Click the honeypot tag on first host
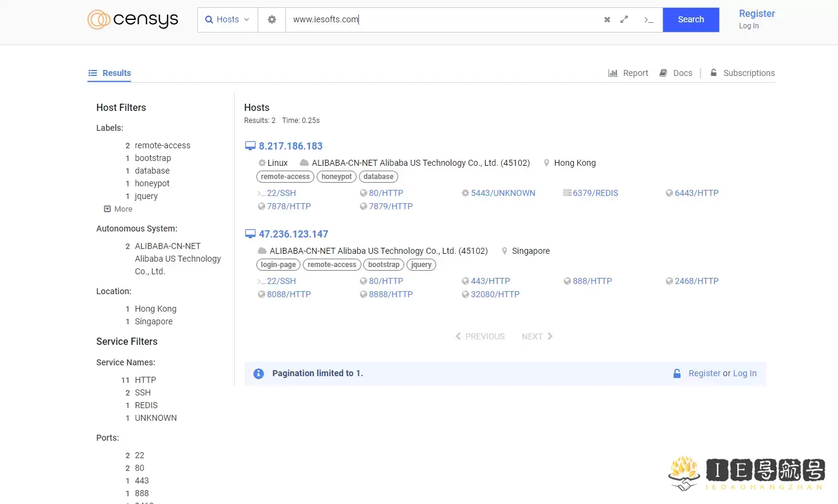This screenshot has width=838, height=504. (x=337, y=177)
